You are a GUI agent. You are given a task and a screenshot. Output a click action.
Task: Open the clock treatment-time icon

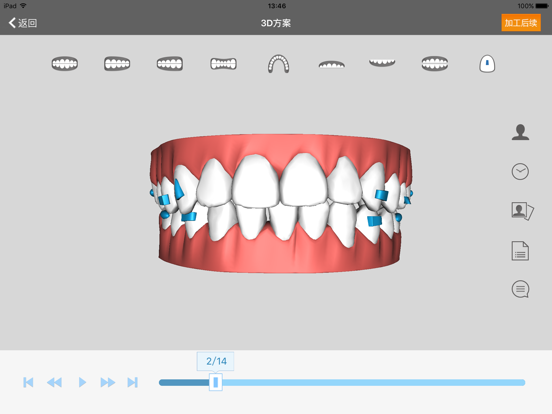tap(520, 172)
